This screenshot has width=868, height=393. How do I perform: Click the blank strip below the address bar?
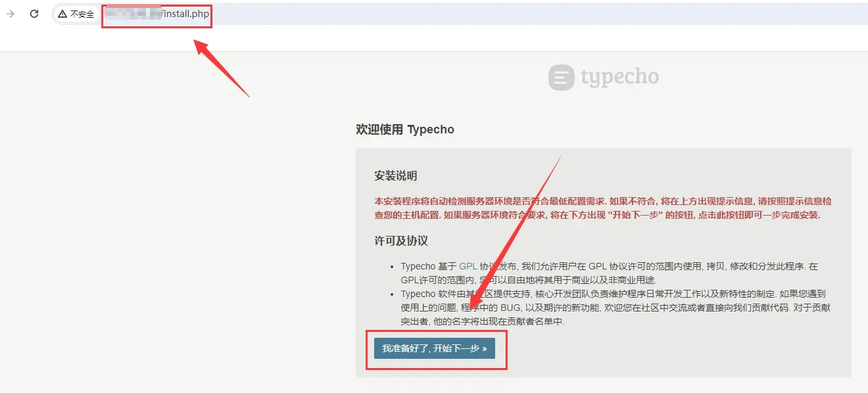coord(434,39)
